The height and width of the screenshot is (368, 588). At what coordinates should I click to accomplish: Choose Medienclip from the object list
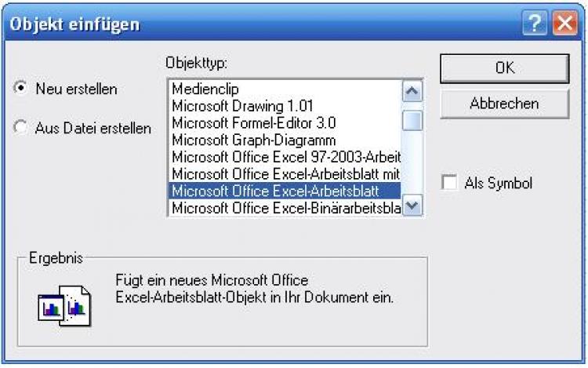coord(205,89)
